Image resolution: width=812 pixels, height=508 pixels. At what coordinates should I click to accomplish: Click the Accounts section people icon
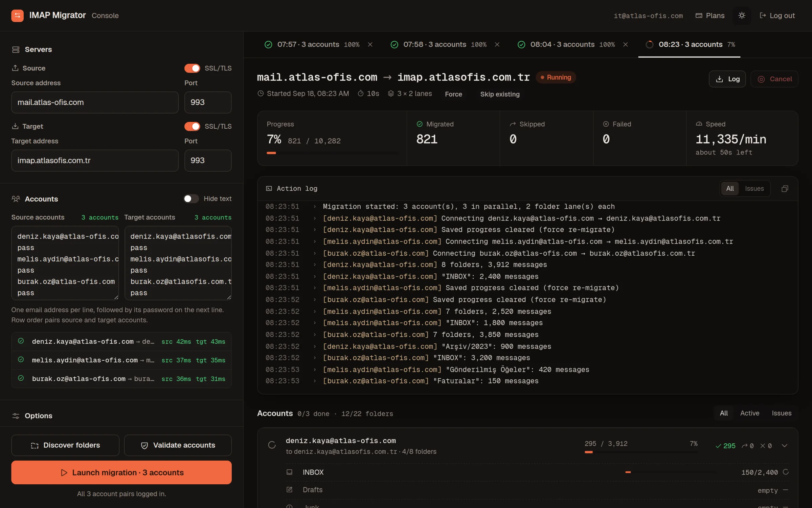point(16,199)
